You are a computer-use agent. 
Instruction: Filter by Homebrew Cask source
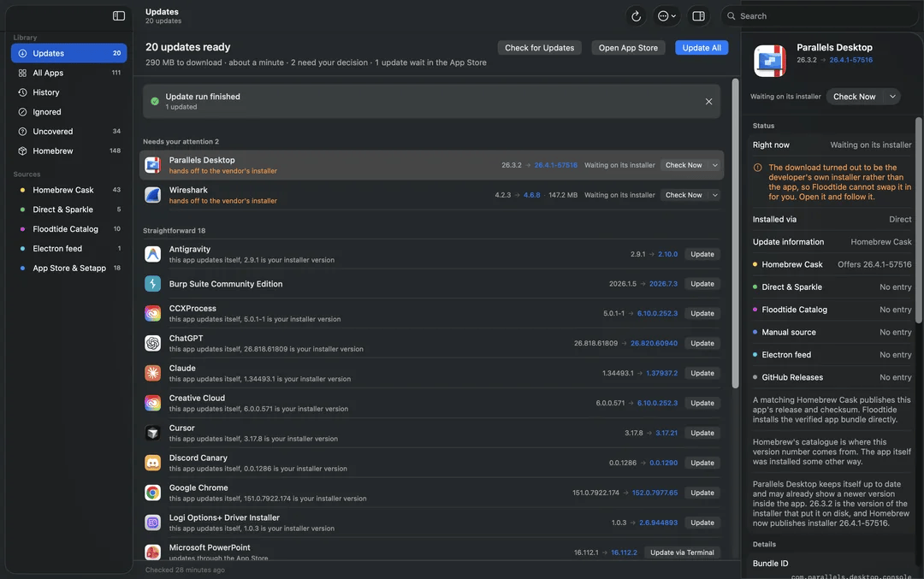[69, 190]
